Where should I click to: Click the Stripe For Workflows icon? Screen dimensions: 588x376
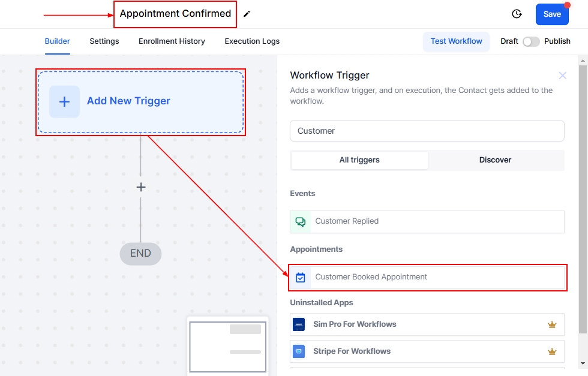(x=299, y=351)
